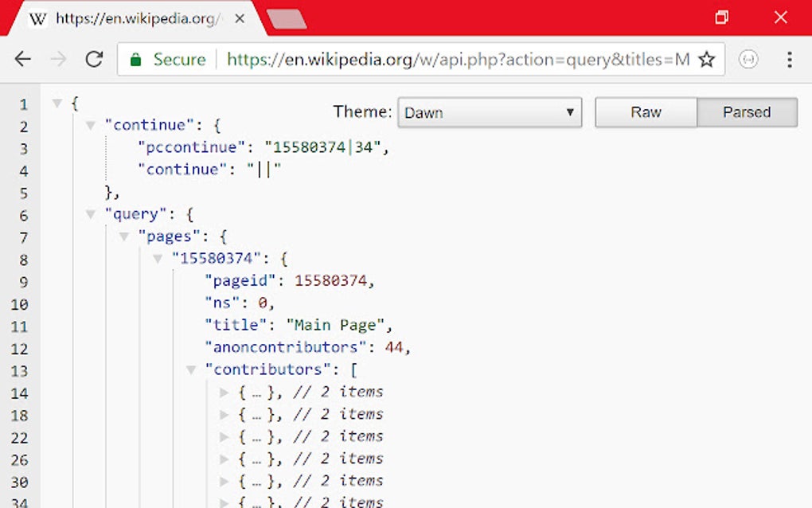Collapse the "15580374" page object
This screenshot has width=812, height=508.
[x=158, y=258]
